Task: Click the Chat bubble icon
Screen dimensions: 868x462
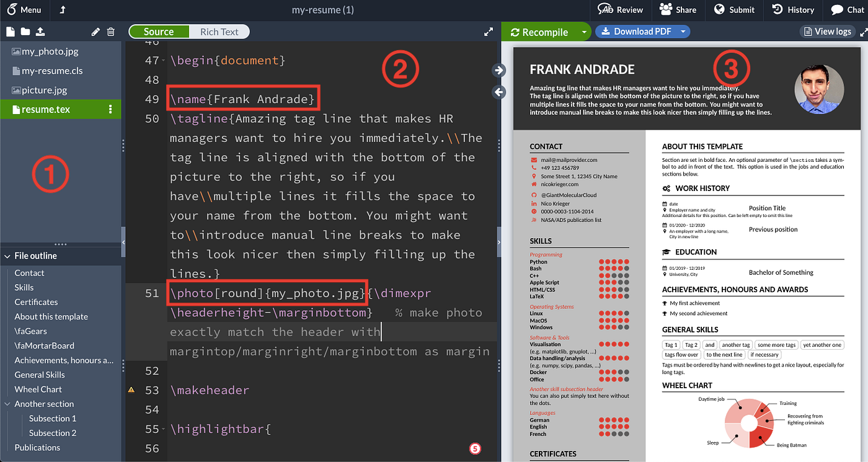Action: tap(836, 9)
